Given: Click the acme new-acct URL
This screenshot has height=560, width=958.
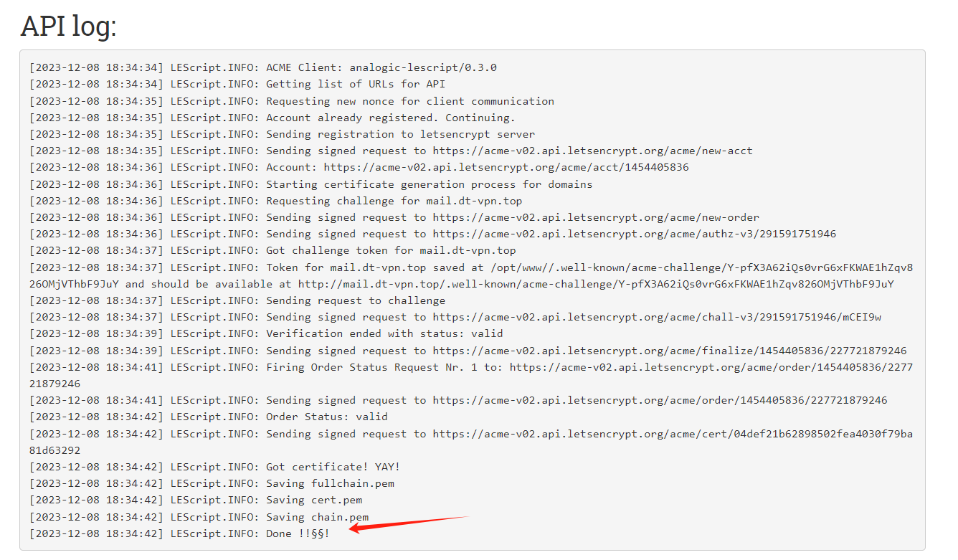Looking at the screenshot, I should [592, 151].
